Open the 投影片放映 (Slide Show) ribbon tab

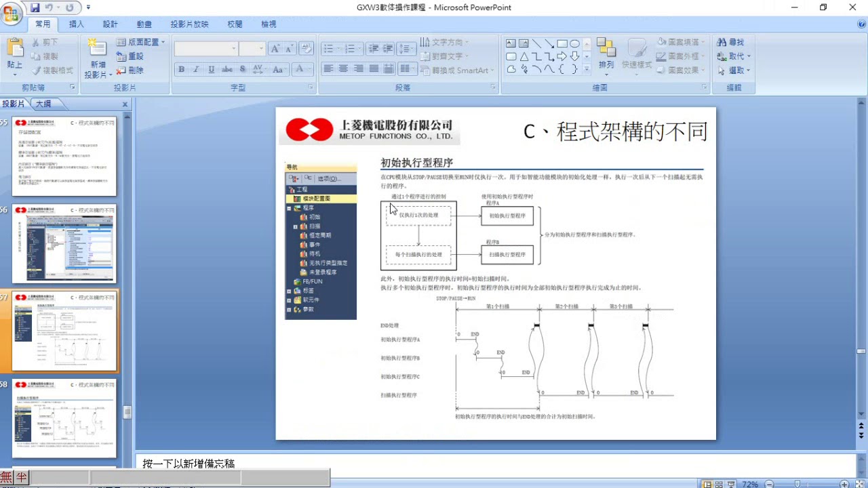(x=190, y=24)
